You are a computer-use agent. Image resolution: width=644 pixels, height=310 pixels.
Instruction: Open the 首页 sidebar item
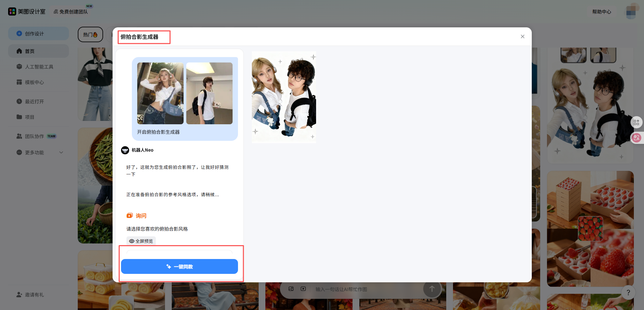coord(30,51)
